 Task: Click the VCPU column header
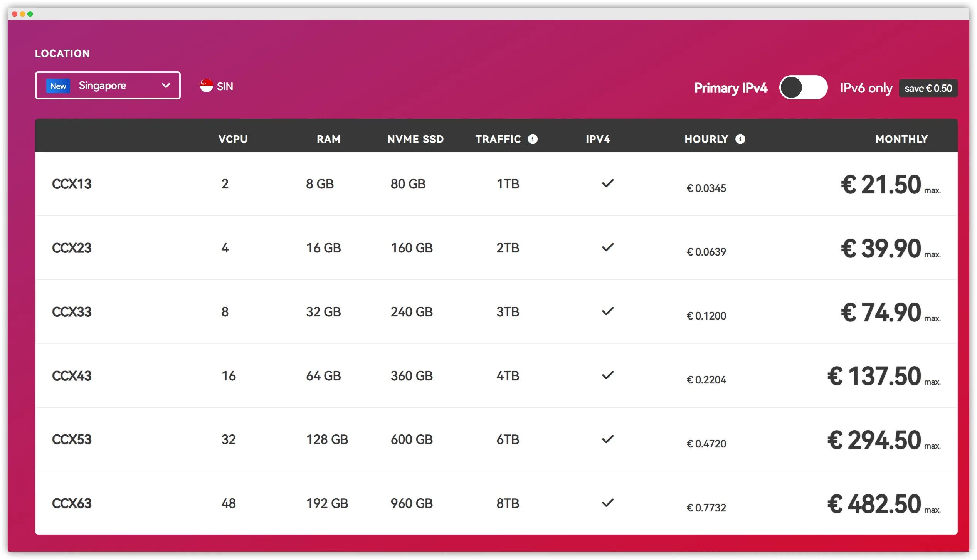click(x=233, y=139)
